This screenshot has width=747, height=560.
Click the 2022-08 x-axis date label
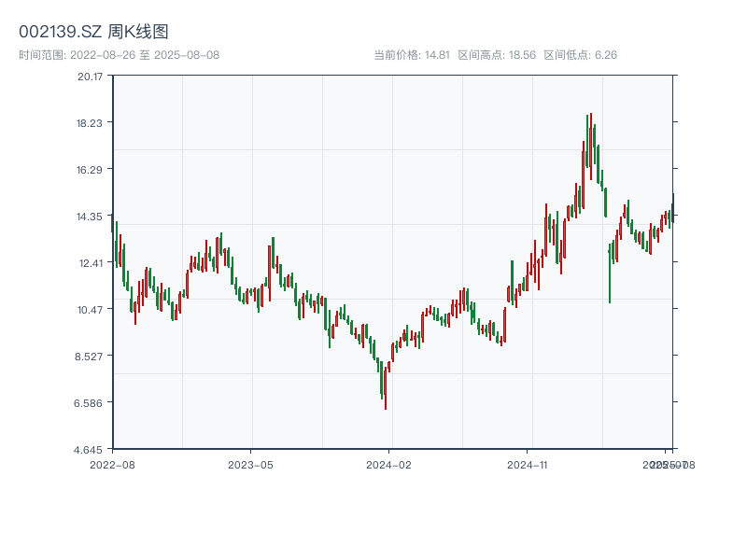[x=112, y=464]
